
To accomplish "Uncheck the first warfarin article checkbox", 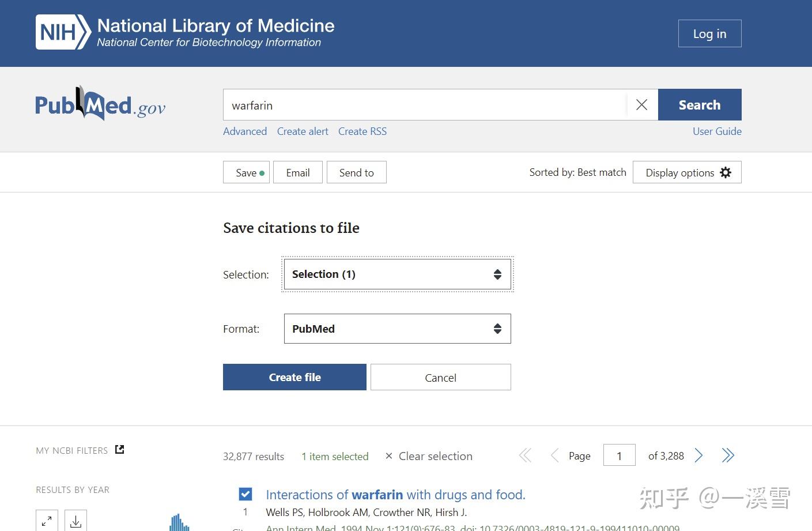I will 246,494.
